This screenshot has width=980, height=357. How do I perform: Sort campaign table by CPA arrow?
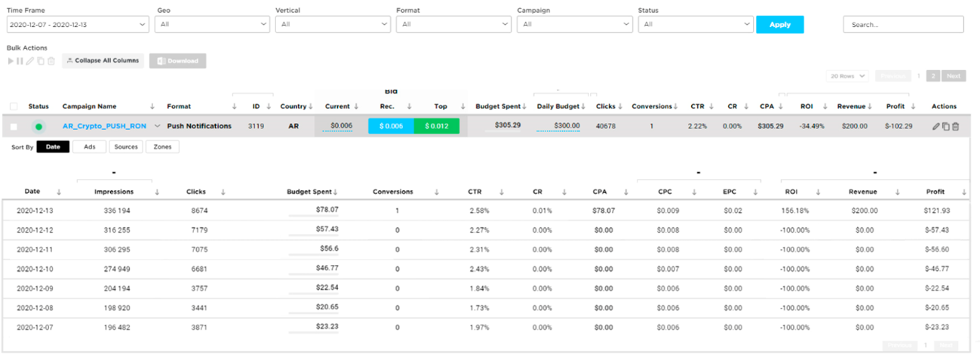click(x=779, y=106)
